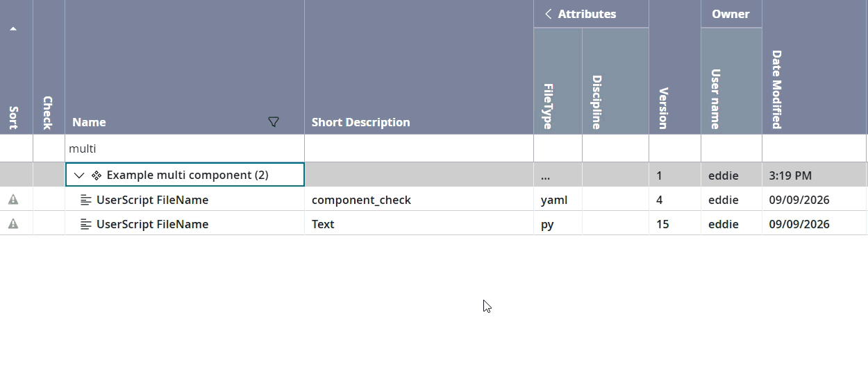Click the py file type cell
868x376 pixels.
[558, 224]
